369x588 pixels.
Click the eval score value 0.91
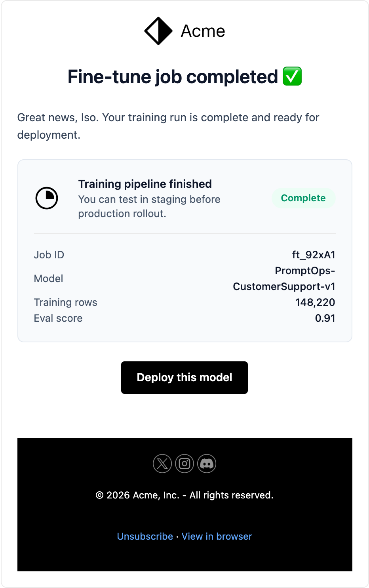(325, 318)
